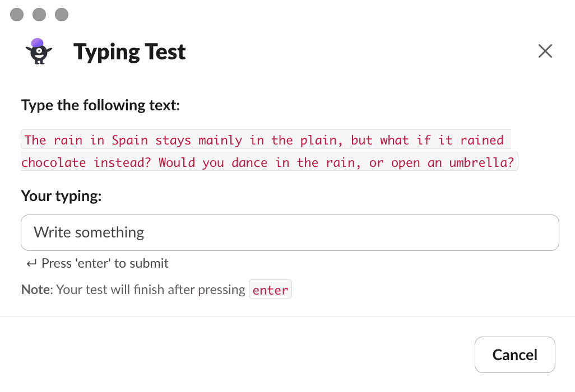Click the "Press 'enter' to submit" hint text
Image resolution: width=575 pixels, height=392 pixels.
[105, 263]
